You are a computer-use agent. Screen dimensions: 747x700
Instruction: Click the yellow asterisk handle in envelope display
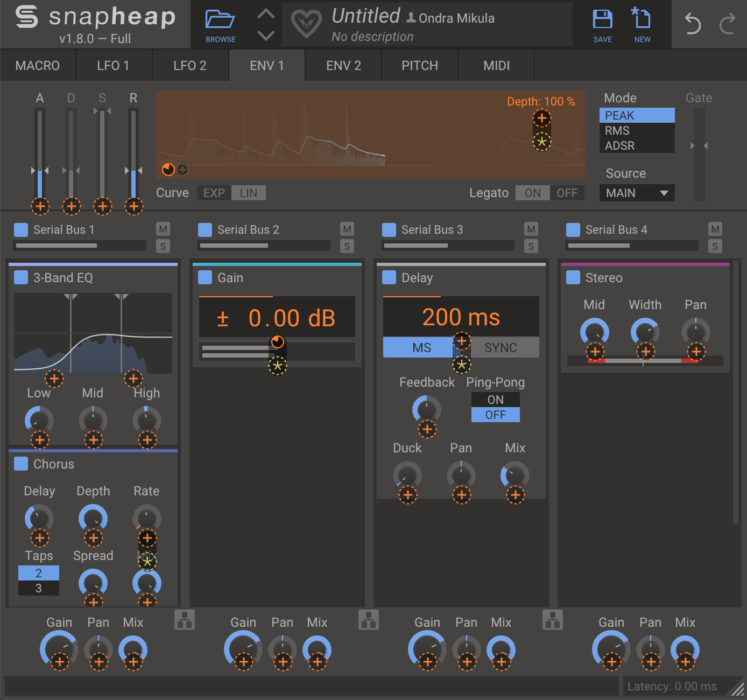pyautogui.click(x=542, y=142)
